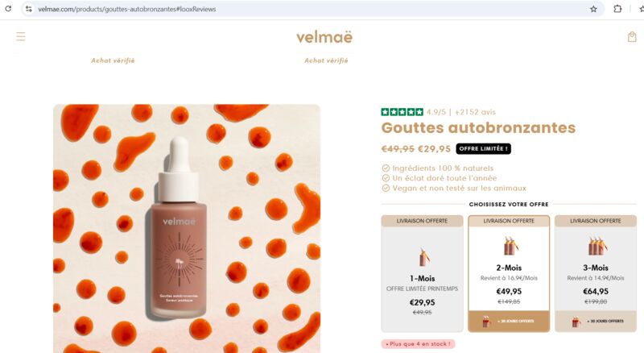Open the shopping bag cart
This screenshot has height=353, width=644.
pos(632,37)
